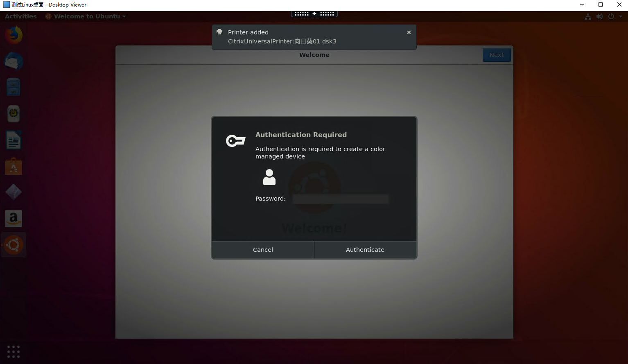Viewport: 628px width, 364px height.
Task: Click the printer icon in the notification
Action: click(x=219, y=32)
